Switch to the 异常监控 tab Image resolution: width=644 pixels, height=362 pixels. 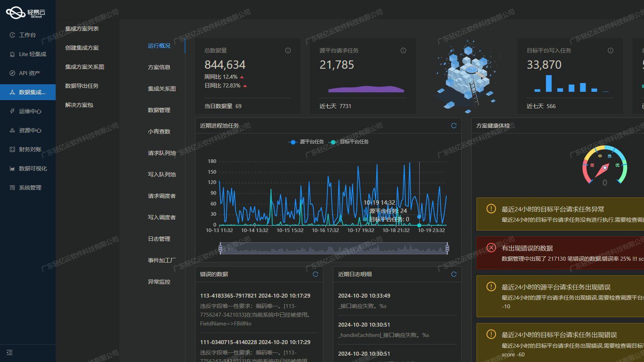[160, 282]
